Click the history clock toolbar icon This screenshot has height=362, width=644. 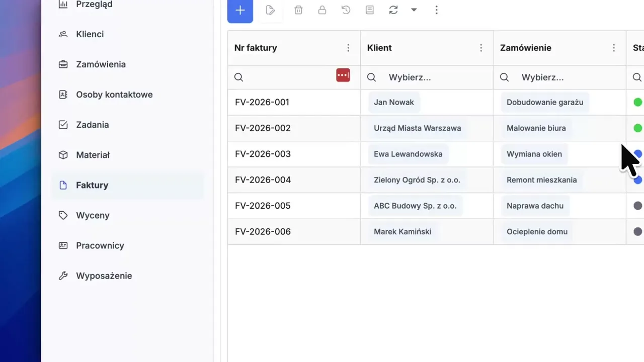(x=346, y=10)
